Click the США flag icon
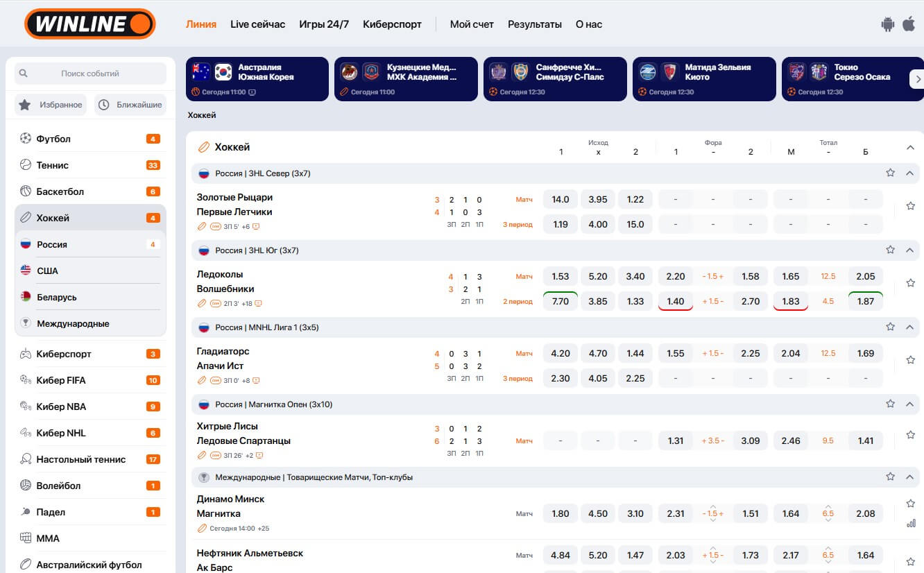924x573 pixels. pyautogui.click(x=26, y=271)
